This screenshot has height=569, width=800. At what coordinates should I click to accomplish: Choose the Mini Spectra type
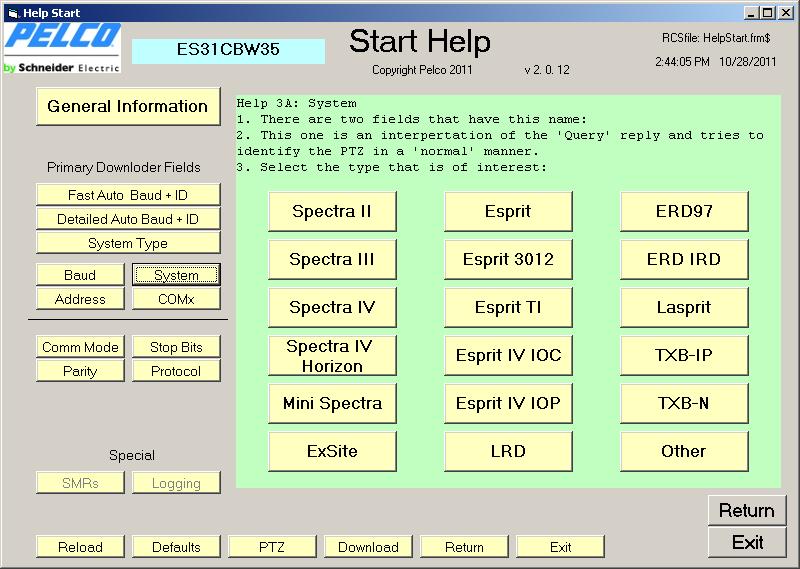click(x=332, y=403)
